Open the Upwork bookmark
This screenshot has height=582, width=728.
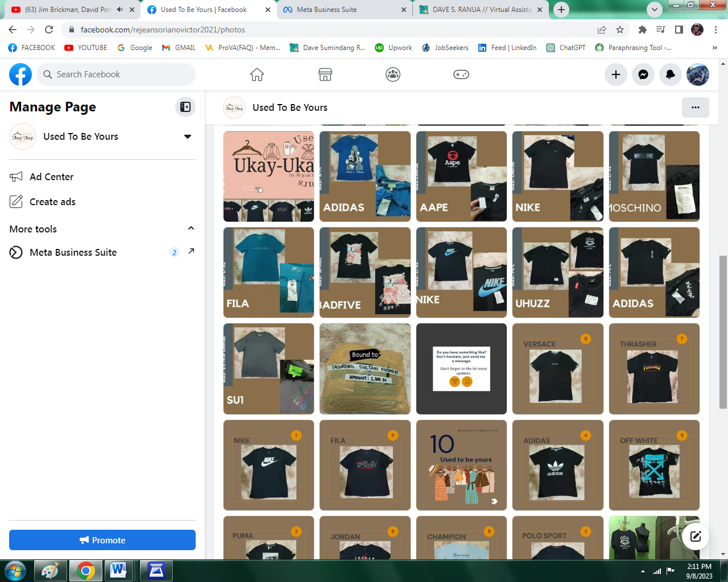(394, 48)
